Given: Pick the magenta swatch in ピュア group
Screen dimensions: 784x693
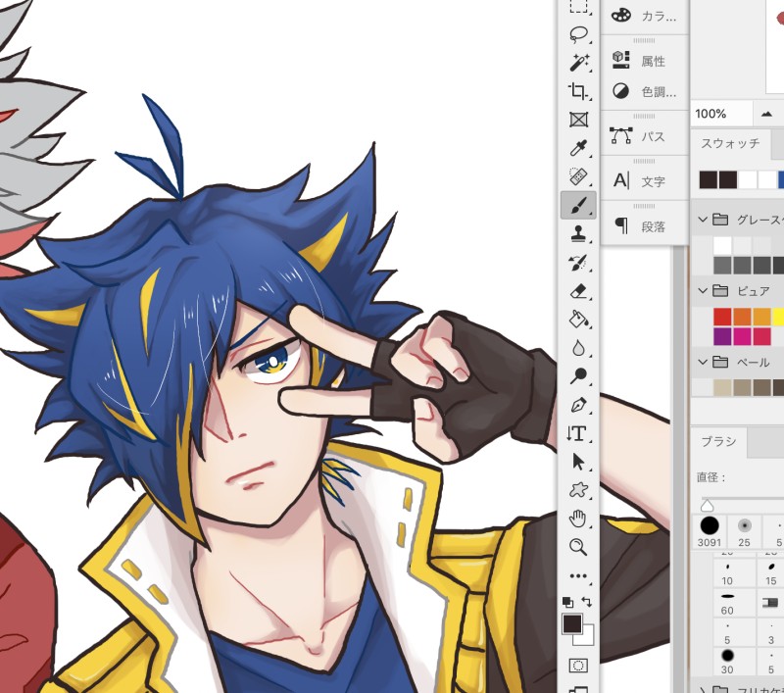Looking at the screenshot, I should click(x=743, y=336).
